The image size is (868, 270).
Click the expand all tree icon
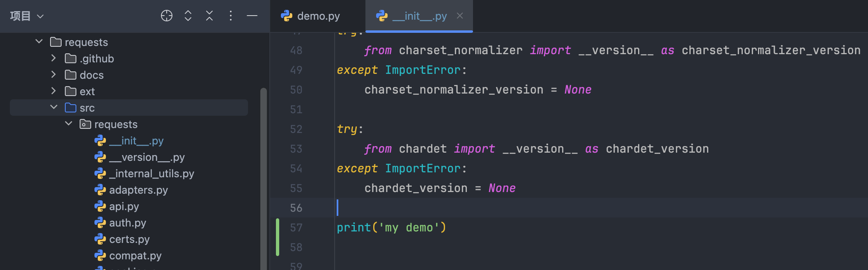pos(188,16)
